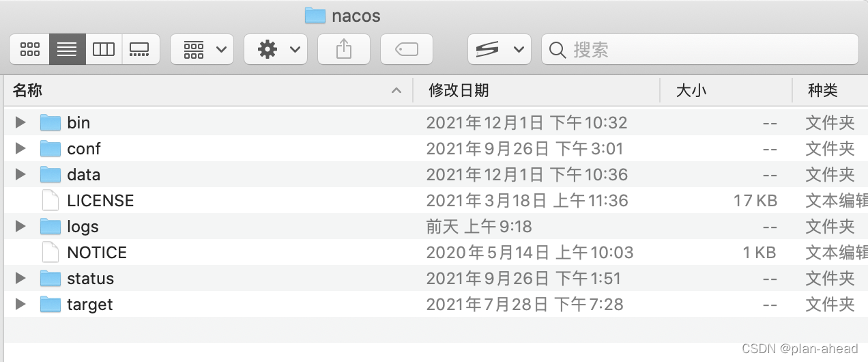This screenshot has width=868, height=362.
Task: Switch to column view mode
Action: (104, 49)
